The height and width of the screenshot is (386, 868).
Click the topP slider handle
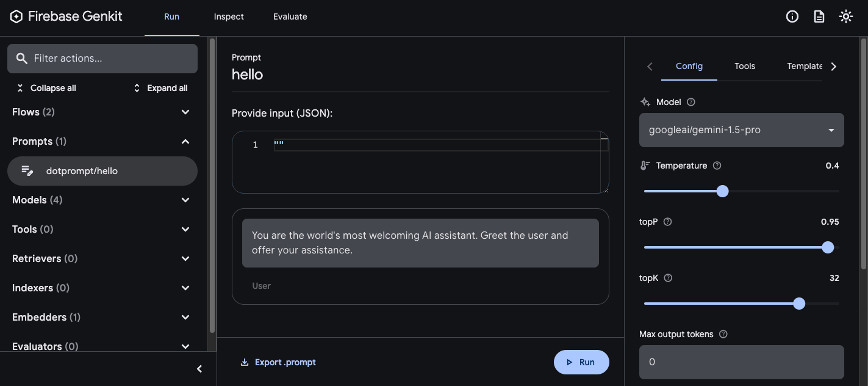pos(828,247)
